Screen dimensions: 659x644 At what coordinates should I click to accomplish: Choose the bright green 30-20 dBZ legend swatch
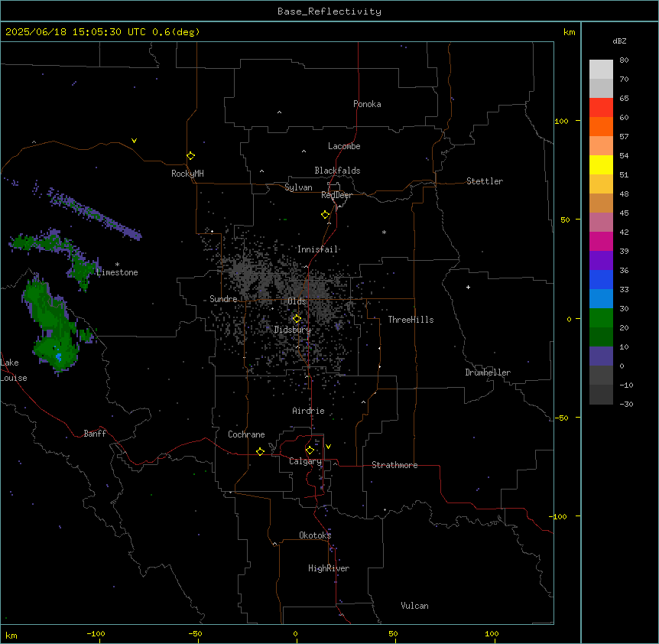[x=601, y=318]
